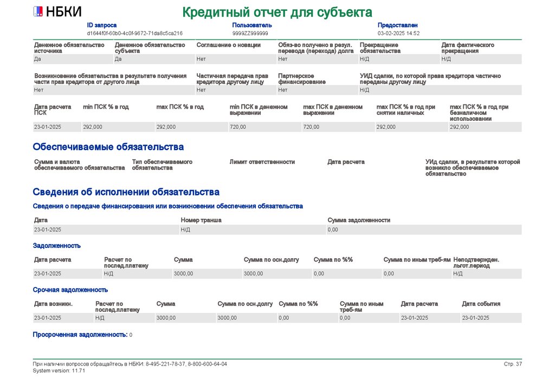555x392 pixels.
Task: Select the Дата расчета ПСК value cell
Action: click(x=57, y=127)
